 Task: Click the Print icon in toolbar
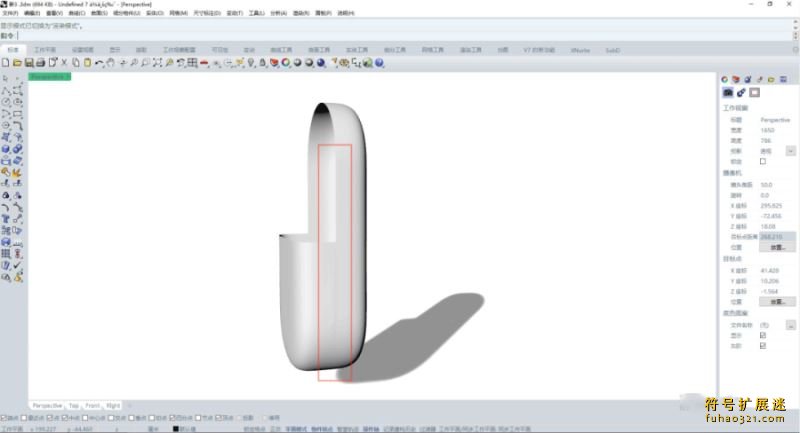click(41, 63)
